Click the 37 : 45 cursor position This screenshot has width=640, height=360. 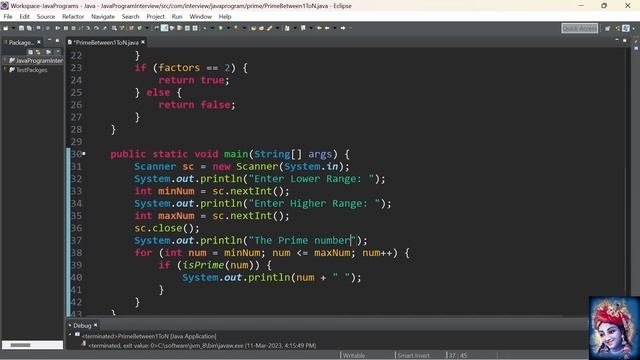coord(458,356)
